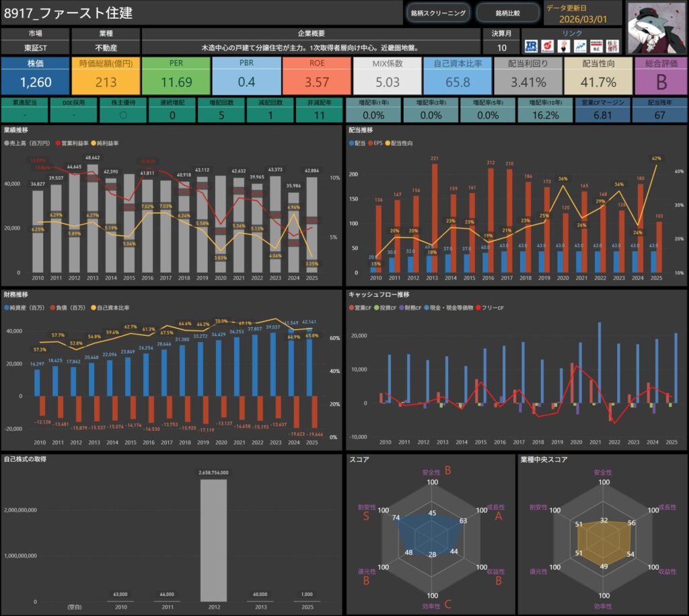Click the 総合評価 B rating card
This screenshot has height=616, width=689.
coord(660,75)
